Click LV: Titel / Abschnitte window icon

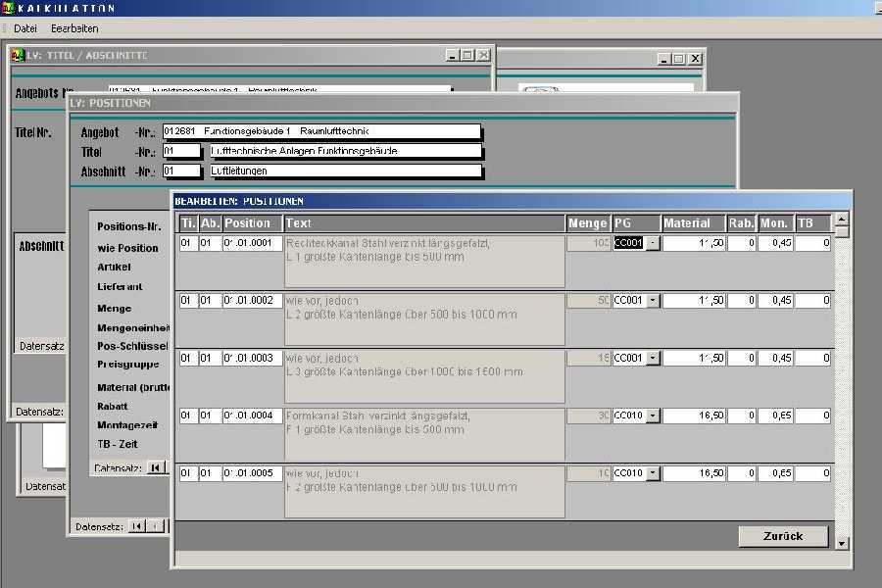(17, 56)
